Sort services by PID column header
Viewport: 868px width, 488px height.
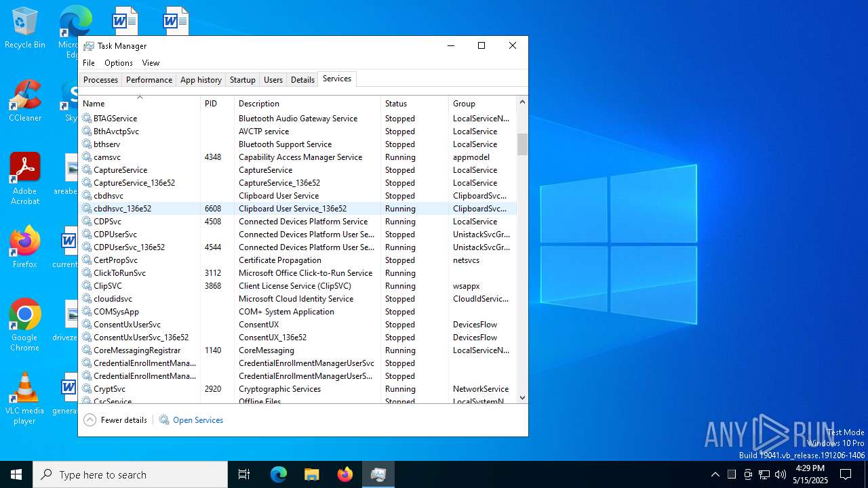217,103
